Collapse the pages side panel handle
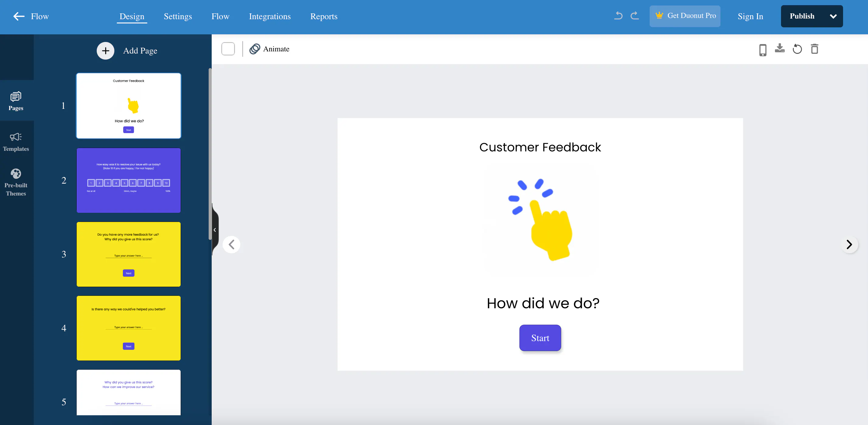Image resolution: width=868 pixels, height=425 pixels. 215,230
